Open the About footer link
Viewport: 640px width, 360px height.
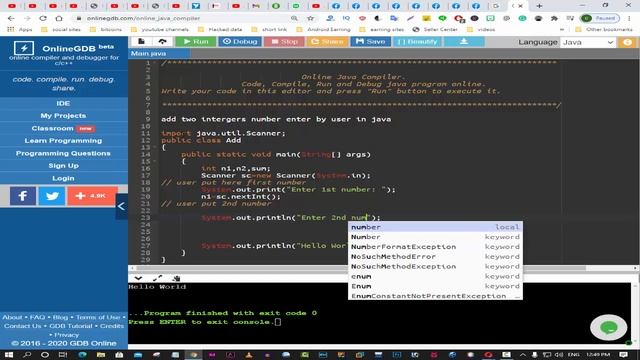coord(12,317)
